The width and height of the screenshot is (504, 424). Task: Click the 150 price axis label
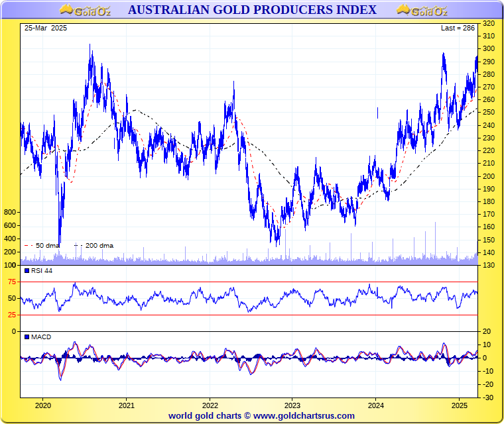[489, 240]
